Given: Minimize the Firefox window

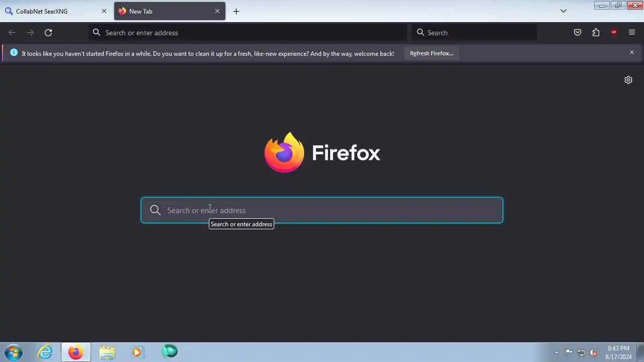Looking at the screenshot, I should tap(602, 6).
